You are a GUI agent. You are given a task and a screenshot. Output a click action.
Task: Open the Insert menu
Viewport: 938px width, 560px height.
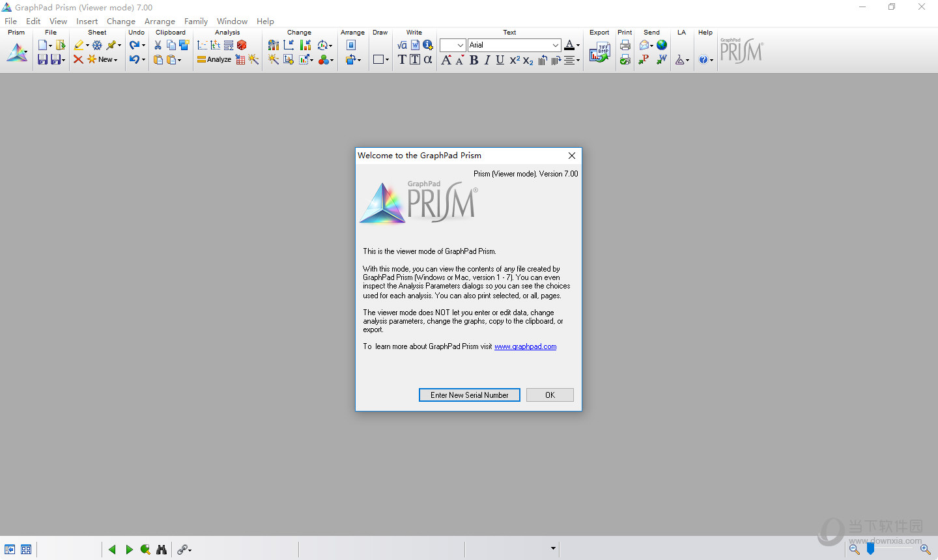87,21
